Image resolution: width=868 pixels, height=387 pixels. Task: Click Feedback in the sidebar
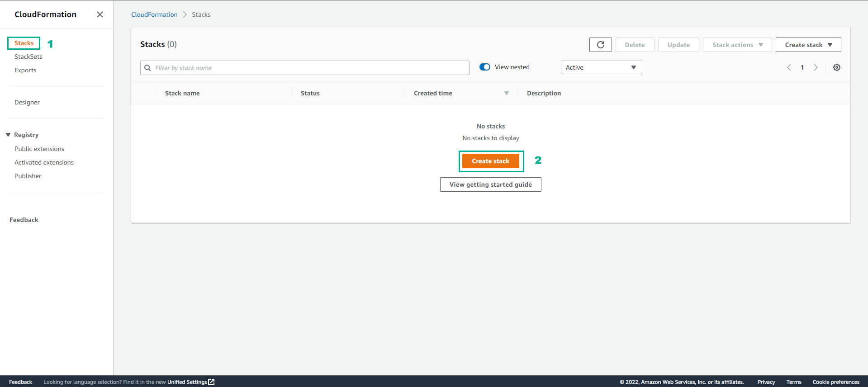(24, 220)
